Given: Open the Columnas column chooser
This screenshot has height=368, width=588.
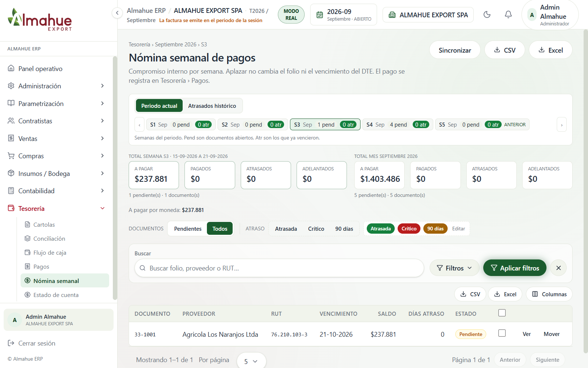Looking at the screenshot, I should (549, 294).
